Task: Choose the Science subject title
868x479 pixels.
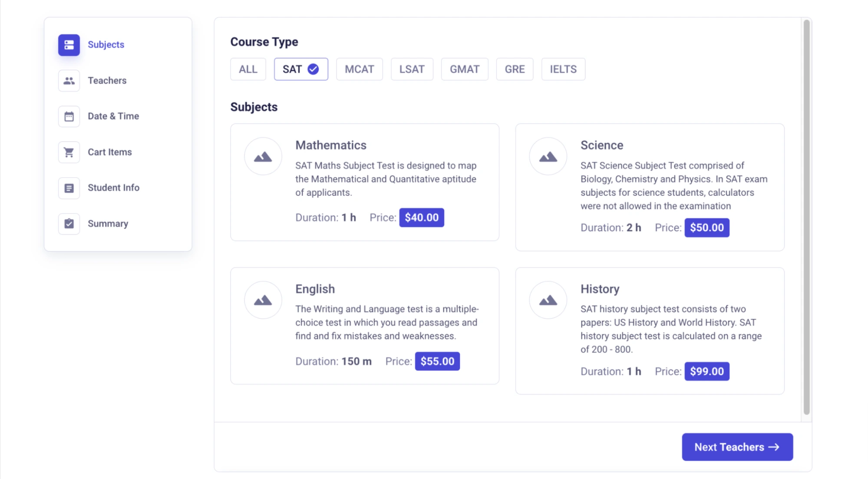Action: (602, 145)
